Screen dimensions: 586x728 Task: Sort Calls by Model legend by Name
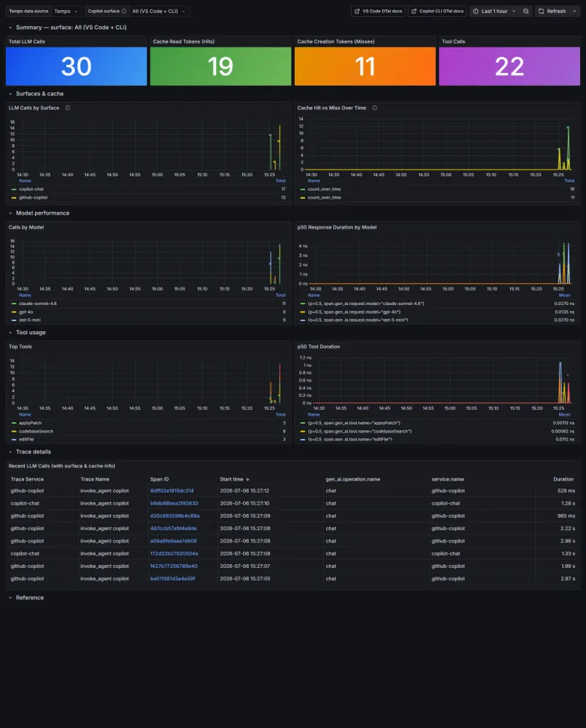click(25, 296)
